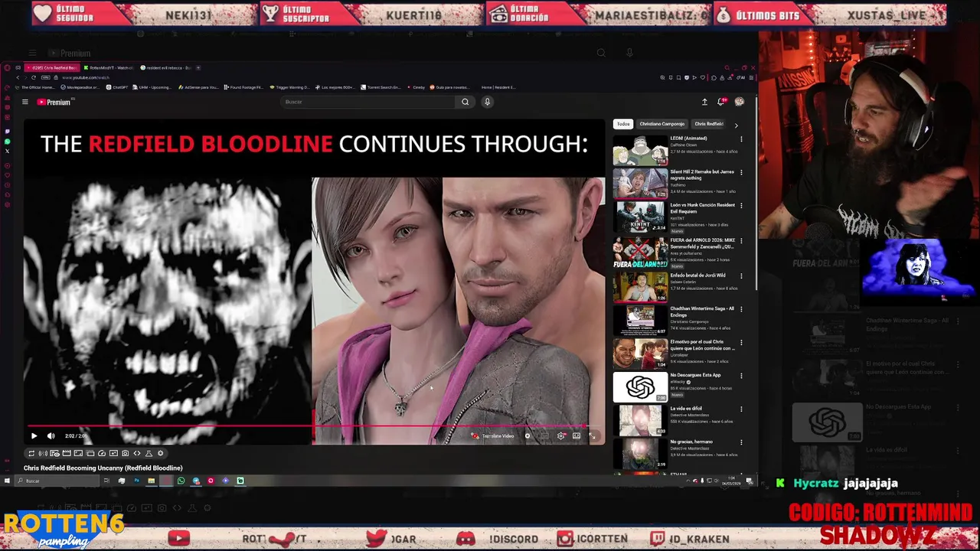The height and width of the screenshot is (551, 980).
Task: Switch to theater mode in player
Action: click(x=577, y=435)
